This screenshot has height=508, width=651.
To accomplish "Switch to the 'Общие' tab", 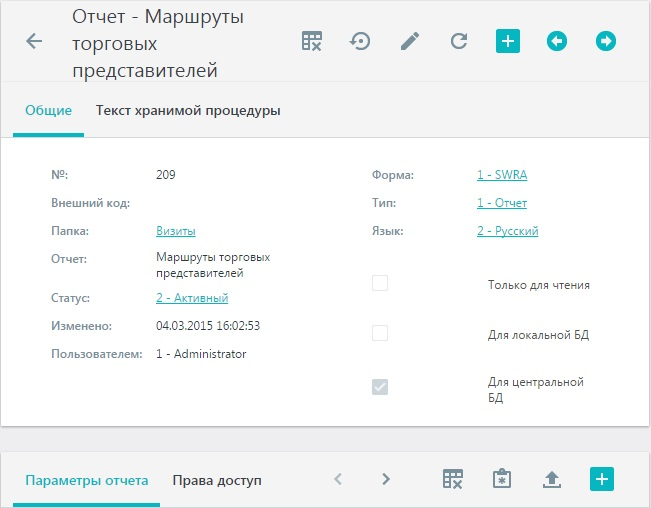I will (49, 110).
